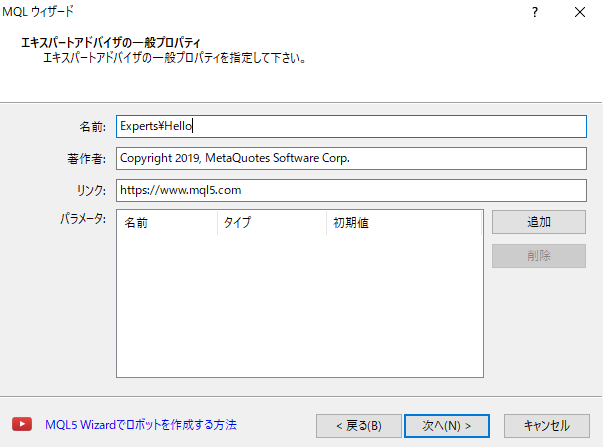
Task: Close the MQL Wizard dialog
Action: coord(580,12)
